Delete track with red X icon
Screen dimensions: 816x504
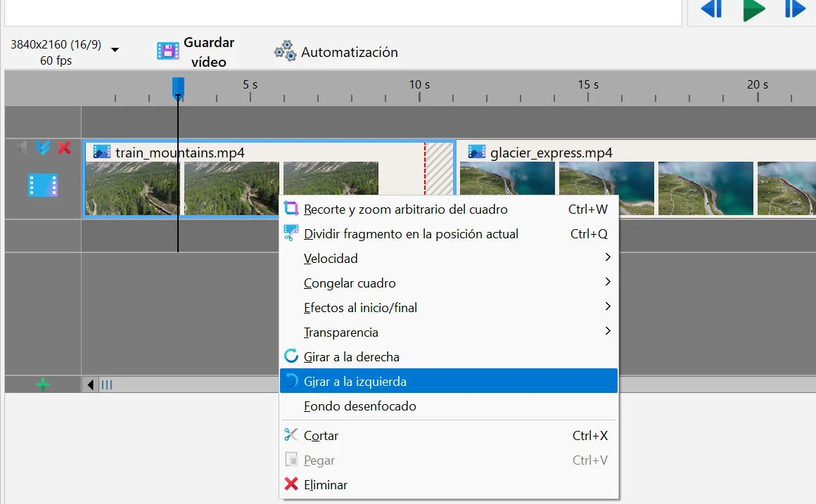pyautogui.click(x=64, y=148)
